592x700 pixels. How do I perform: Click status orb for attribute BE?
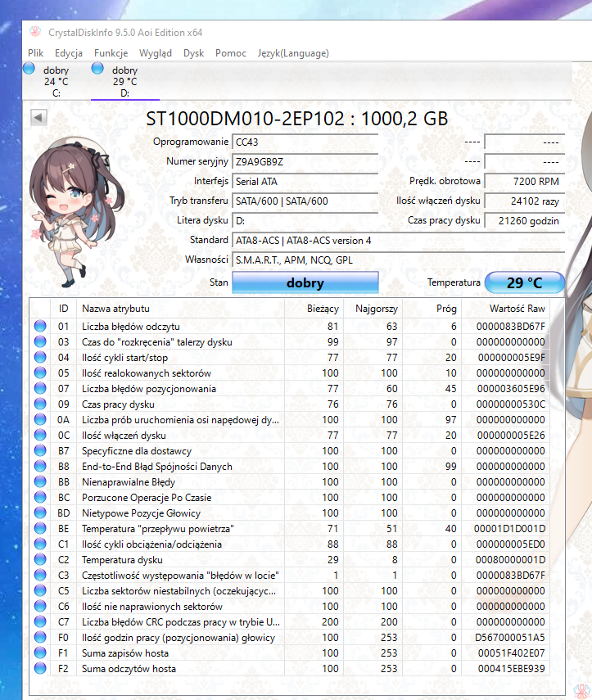point(40,528)
